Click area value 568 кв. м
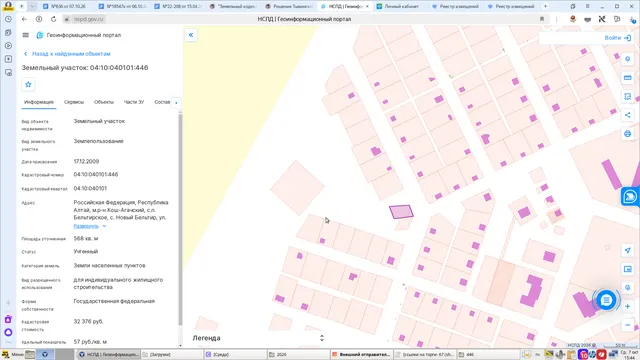 [x=86, y=238]
